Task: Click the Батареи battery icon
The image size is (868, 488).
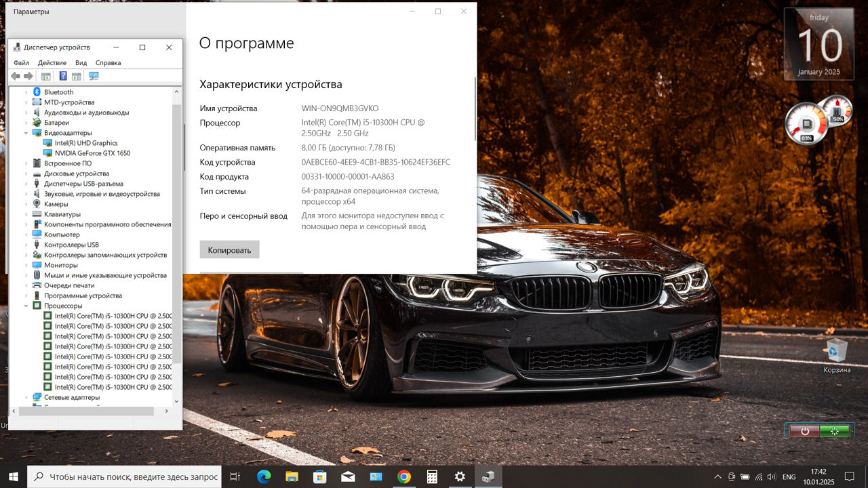Action: [37, 123]
